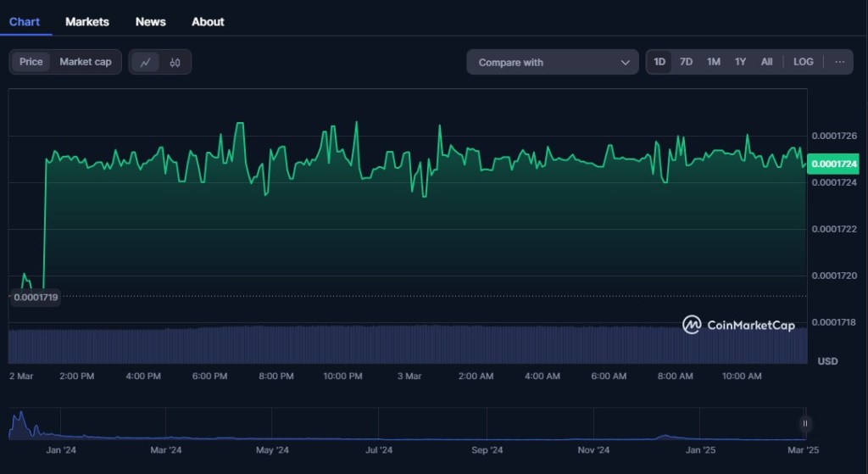Select the 1M time range
Screen dimensions: 868x474
tap(714, 62)
